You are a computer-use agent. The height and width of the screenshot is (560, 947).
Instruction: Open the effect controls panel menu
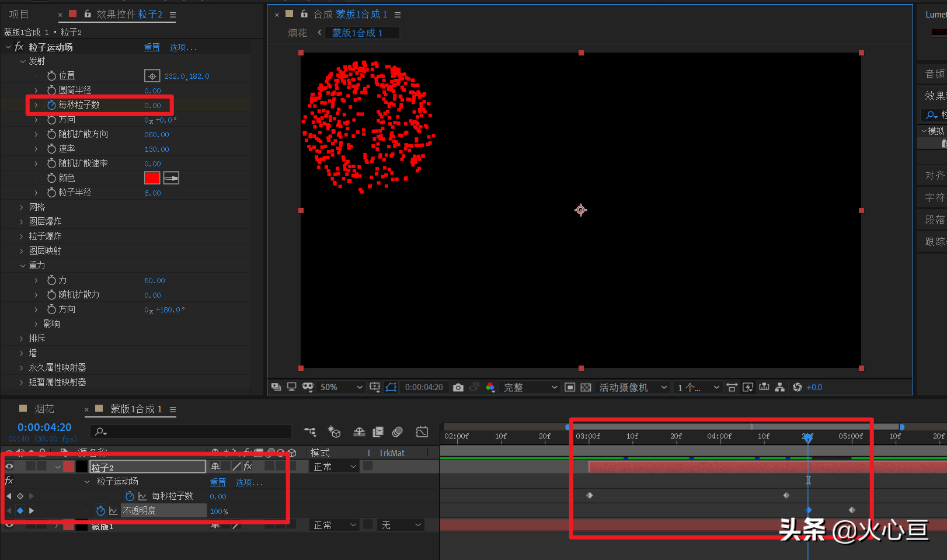(x=173, y=15)
